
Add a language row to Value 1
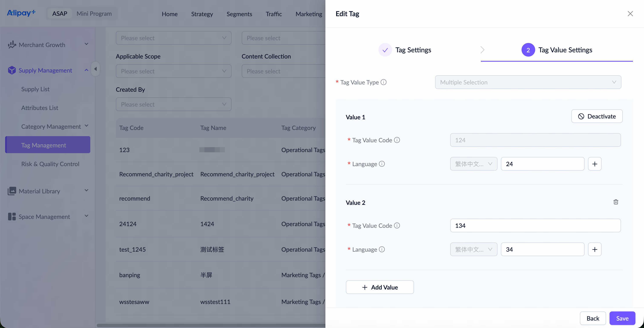[x=595, y=164]
